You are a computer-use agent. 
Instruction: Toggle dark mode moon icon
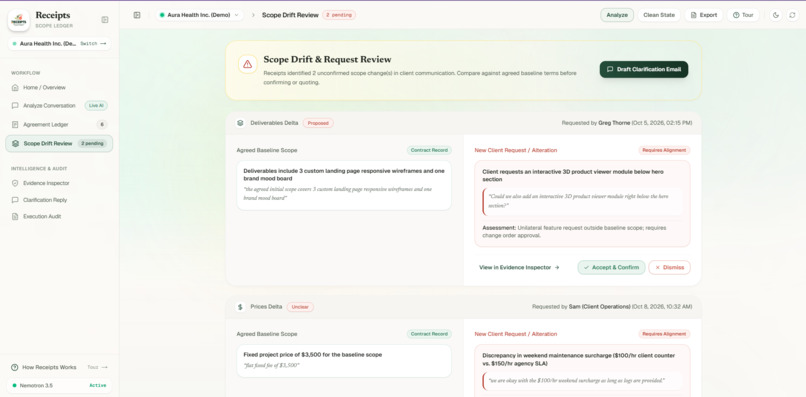776,15
